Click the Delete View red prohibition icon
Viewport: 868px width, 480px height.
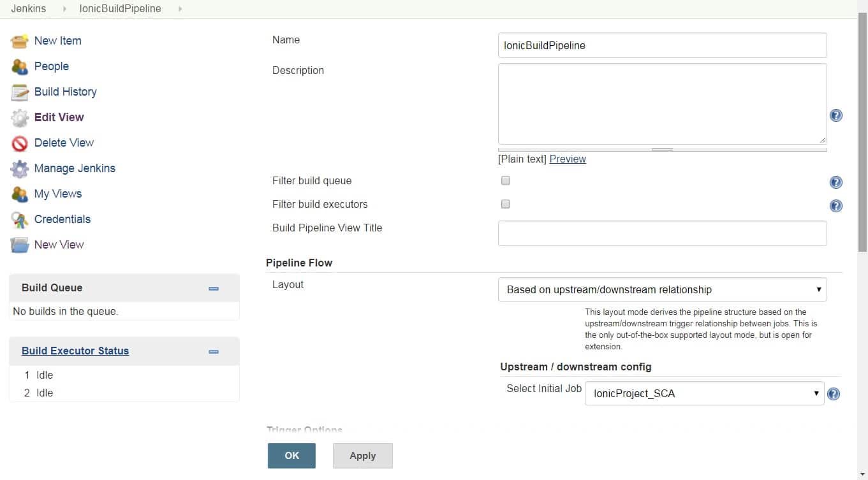tap(20, 143)
